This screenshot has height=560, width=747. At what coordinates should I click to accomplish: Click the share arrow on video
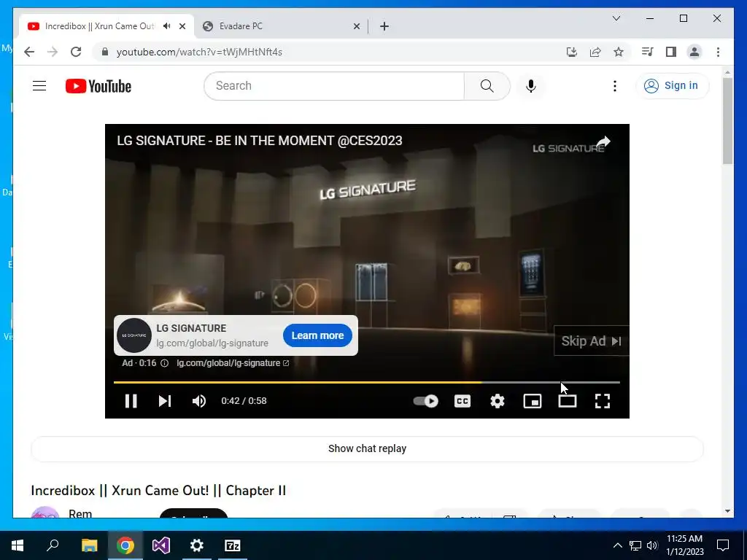tap(603, 141)
